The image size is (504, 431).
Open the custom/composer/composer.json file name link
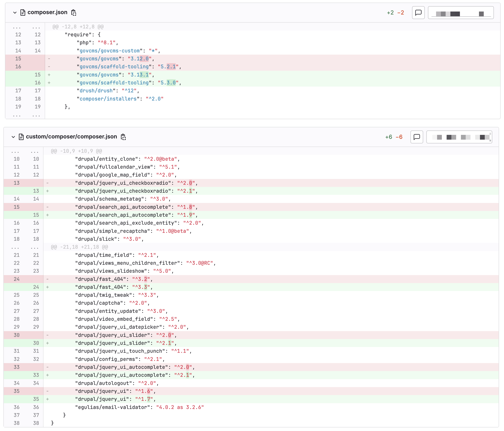coord(71,137)
